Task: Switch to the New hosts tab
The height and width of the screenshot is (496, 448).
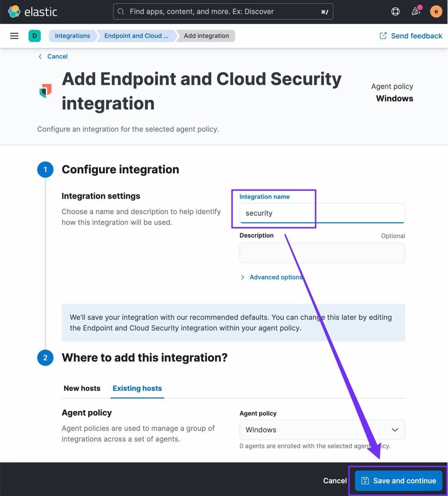Action: pos(82,389)
